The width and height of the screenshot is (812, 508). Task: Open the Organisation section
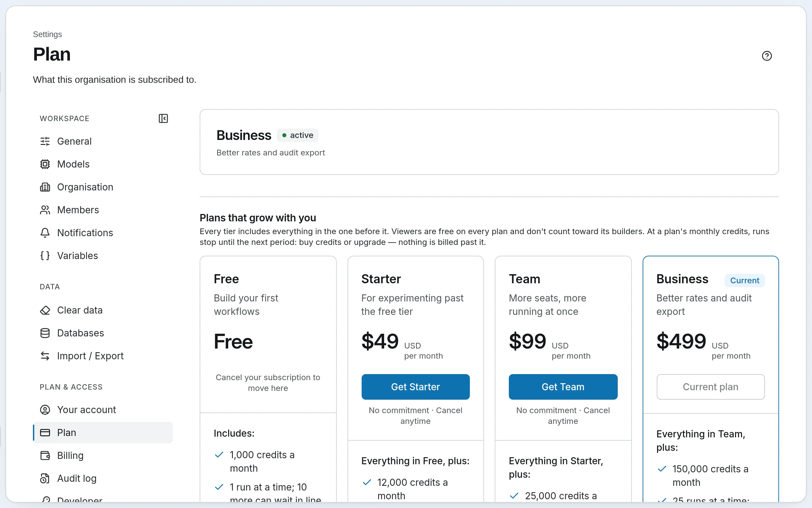point(103,187)
